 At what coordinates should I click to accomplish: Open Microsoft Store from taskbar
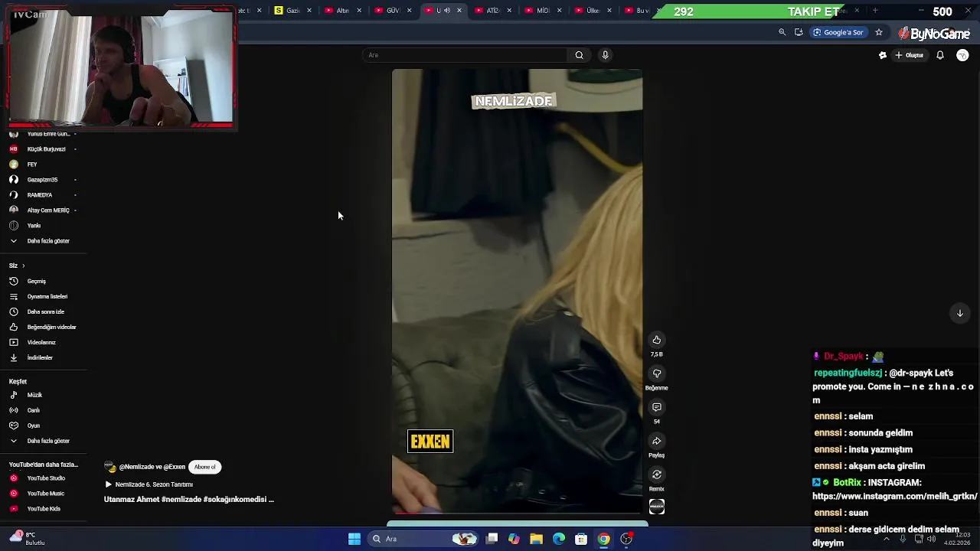click(x=581, y=539)
